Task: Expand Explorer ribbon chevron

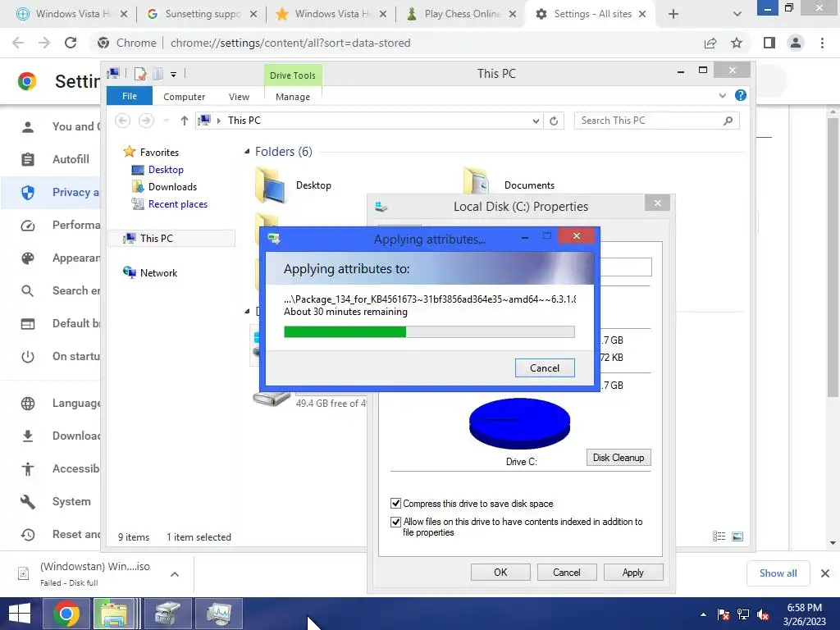Action: pos(722,95)
